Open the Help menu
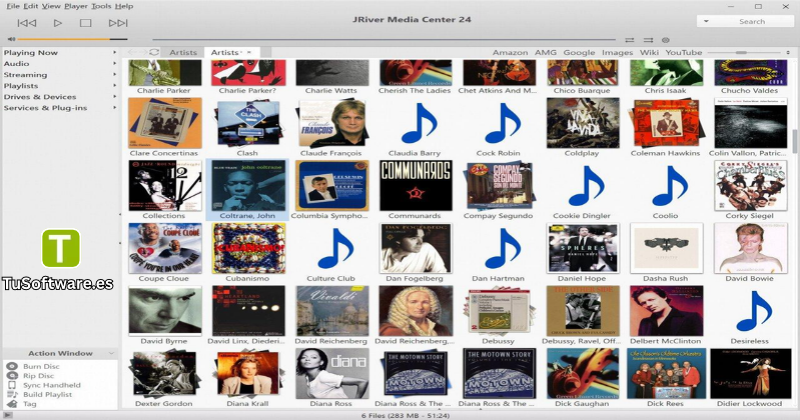 [124, 6]
